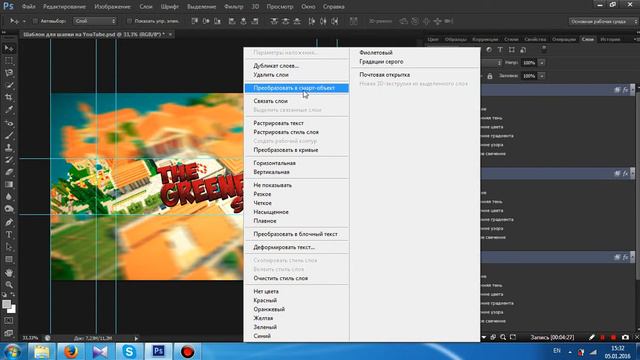Select the Magic Wand tool
Screen dimensions: 640x360
pos(9,85)
